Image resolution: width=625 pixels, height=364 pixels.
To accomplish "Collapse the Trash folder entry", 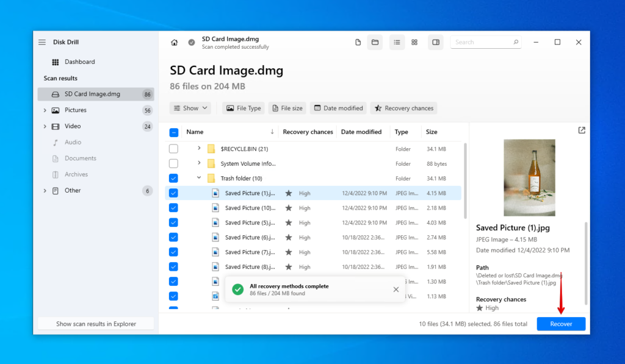I will click(198, 178).
